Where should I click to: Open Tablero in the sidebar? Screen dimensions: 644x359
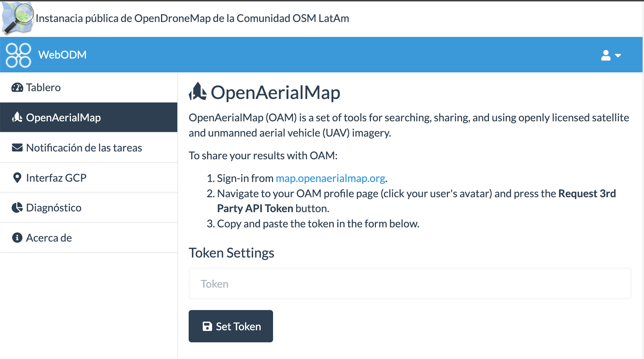click(89, 88)
